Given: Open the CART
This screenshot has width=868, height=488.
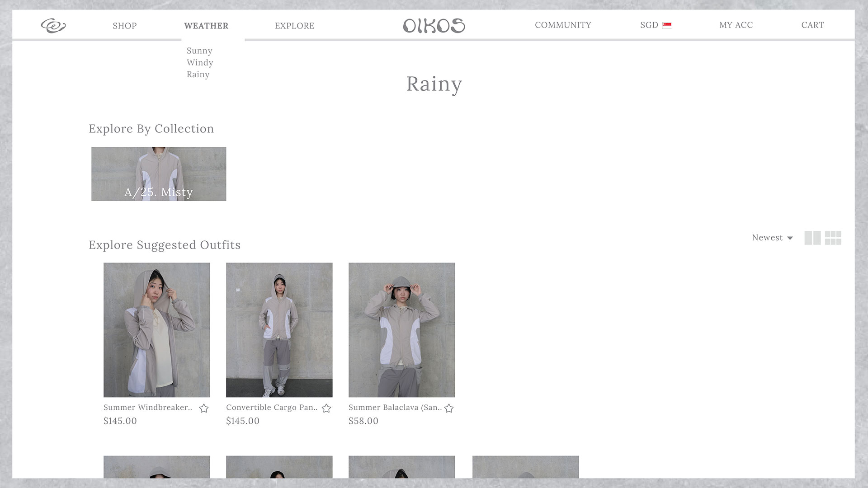Looking at the screenshot, I should (x=812, y=25).
